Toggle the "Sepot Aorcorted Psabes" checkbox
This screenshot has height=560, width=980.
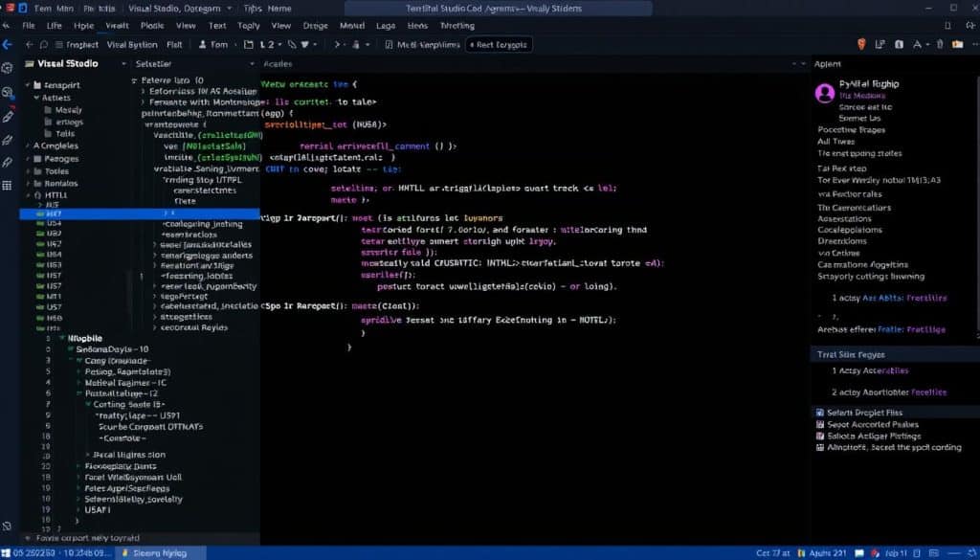pyautogui.click(x=820, y=424)
